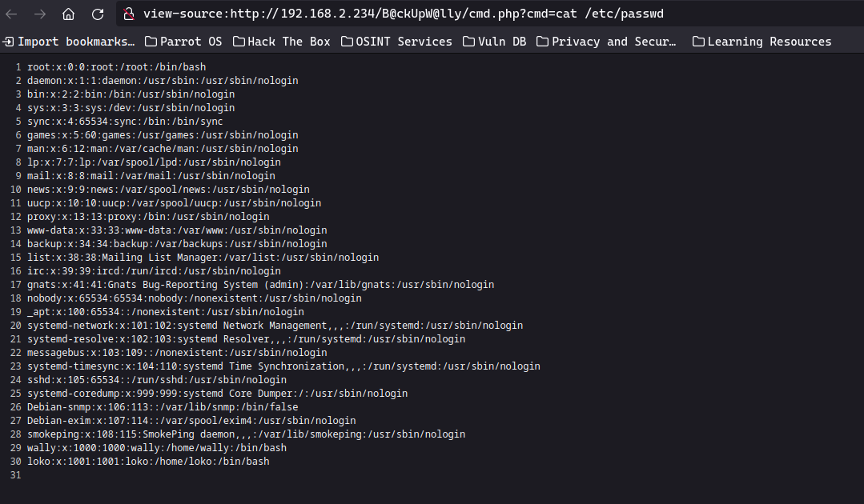Go forward with the arrow button
This screenshot has width=864, height=504.
40,14
